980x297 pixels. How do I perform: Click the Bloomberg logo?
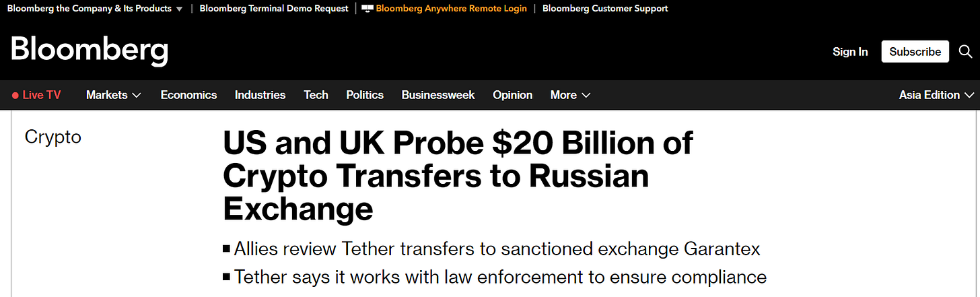[89, 51]
